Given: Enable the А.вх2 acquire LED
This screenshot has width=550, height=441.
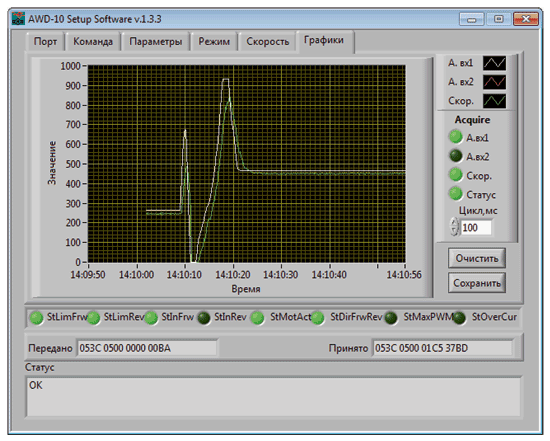Looking at the screenshot, I should pyautogui.click(x=456, y=156).
